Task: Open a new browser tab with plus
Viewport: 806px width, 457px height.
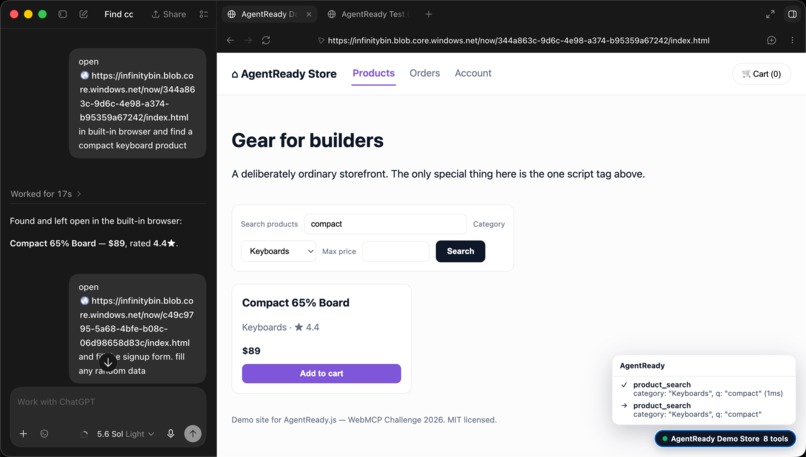Action: (429, 14)
